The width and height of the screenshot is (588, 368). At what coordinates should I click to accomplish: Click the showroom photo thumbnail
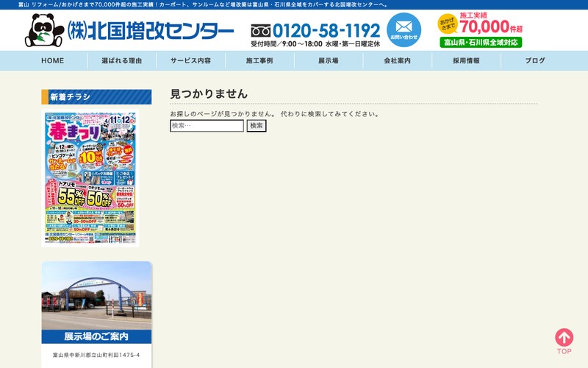pos(96,296)
